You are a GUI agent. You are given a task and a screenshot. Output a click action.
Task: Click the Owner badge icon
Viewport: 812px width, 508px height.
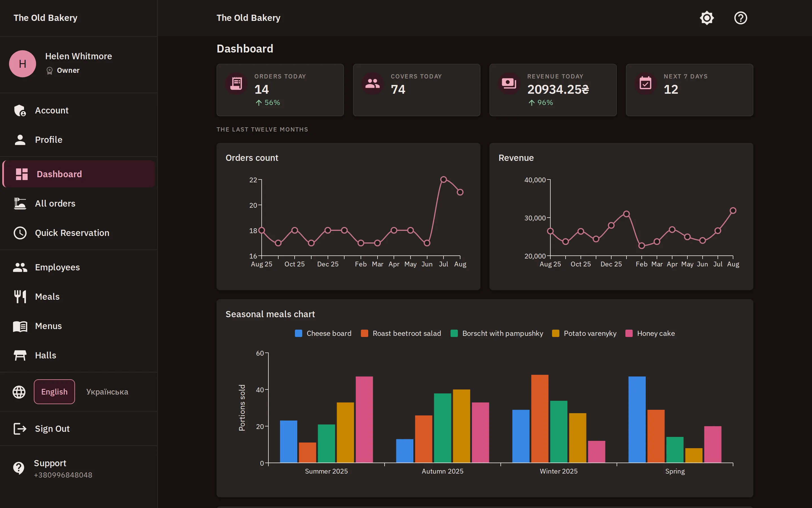pos(50,71)
